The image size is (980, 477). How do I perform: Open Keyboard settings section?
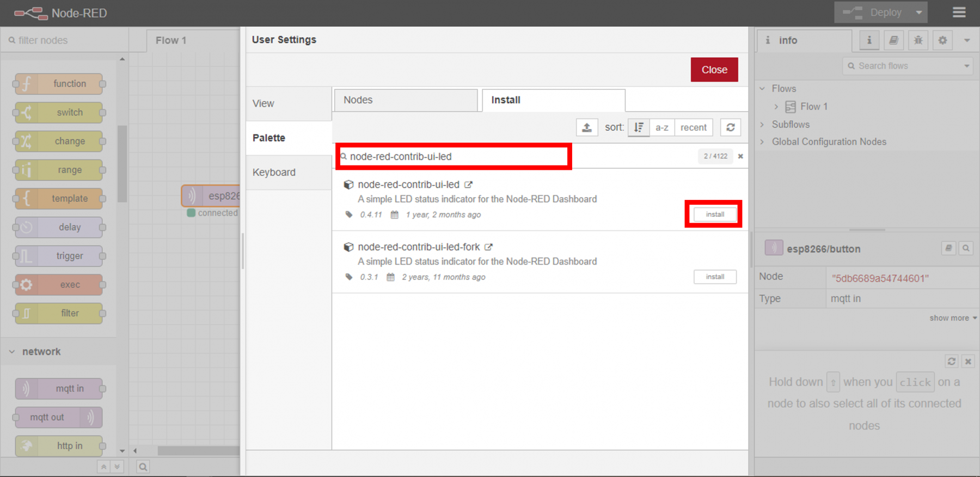[274, 173]
